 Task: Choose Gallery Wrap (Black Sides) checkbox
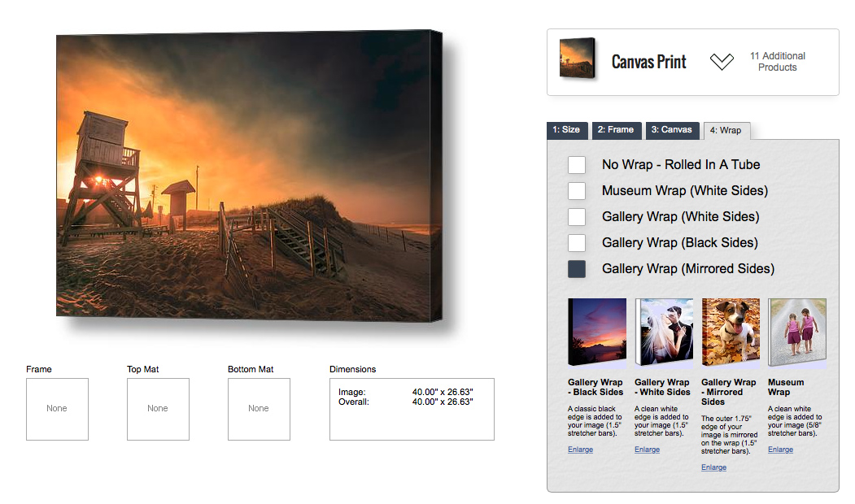coord(577,243)
